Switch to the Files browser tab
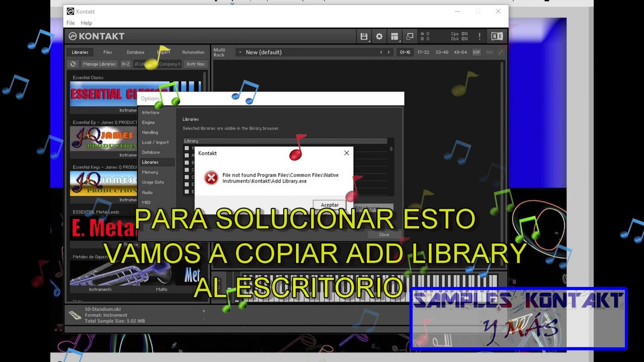The width and height of the screenshot is (644, 362). tap(108, 52)
